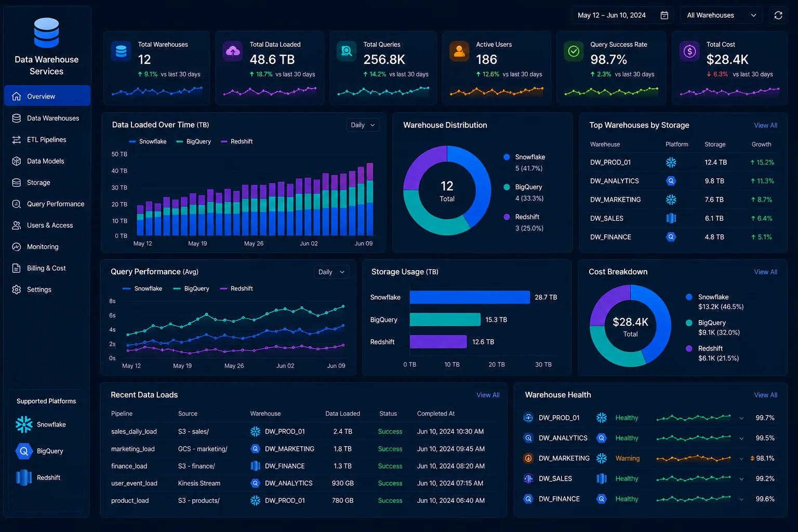This screenshot has height=532, width=798.
Task: Click the BigQuery 15.3 TB storage bar
Action: [445, 320]
